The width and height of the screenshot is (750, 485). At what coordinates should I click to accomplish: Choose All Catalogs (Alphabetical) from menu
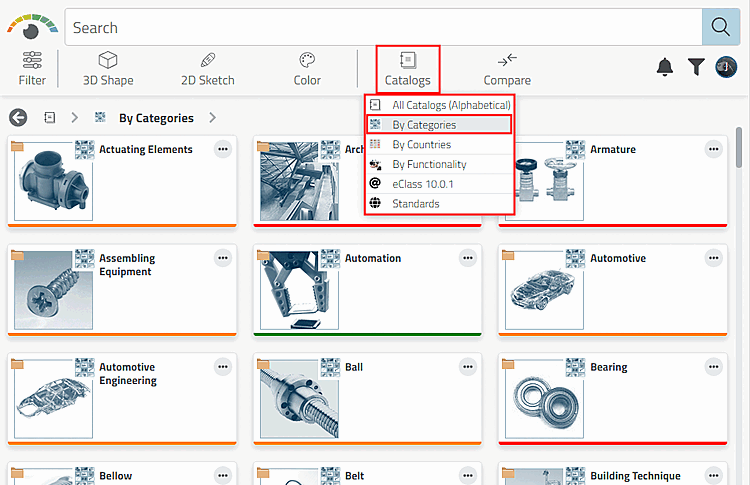(x=450, y=105)
